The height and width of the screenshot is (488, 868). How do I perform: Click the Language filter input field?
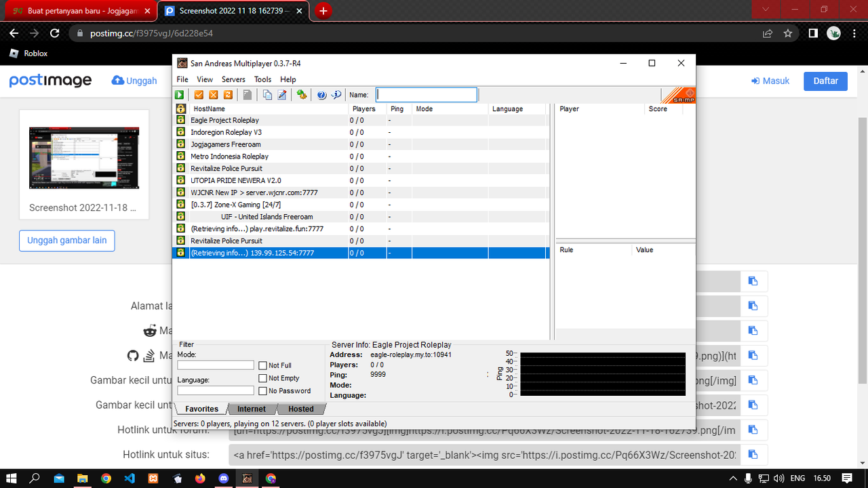pyautogui.click(x=216, y=390)
